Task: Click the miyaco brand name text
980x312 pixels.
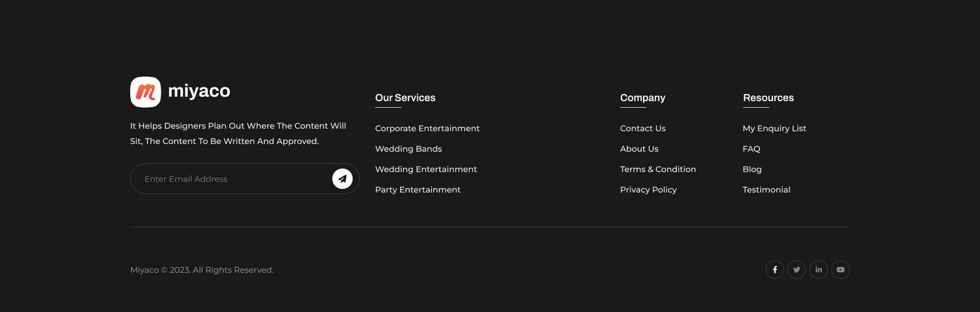Action: coord(199,91)
